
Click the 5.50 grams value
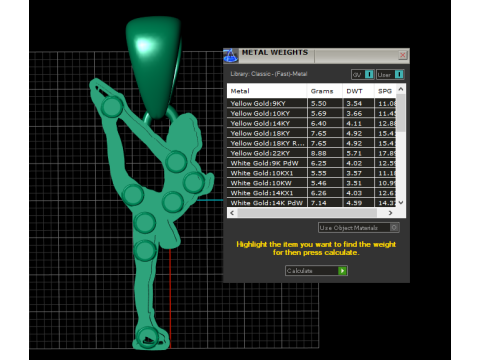pos(319,103)
